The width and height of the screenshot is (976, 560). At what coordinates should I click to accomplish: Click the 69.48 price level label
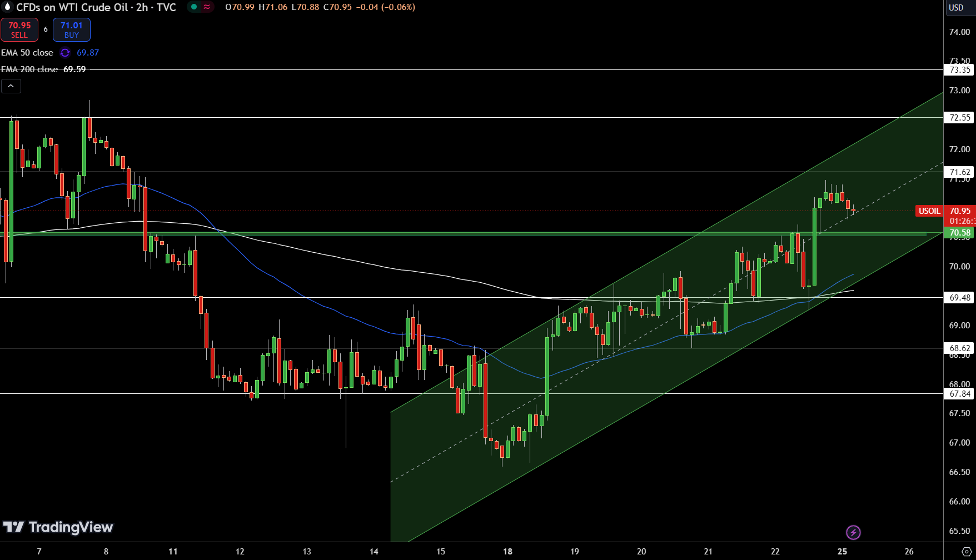coord(960,298)
